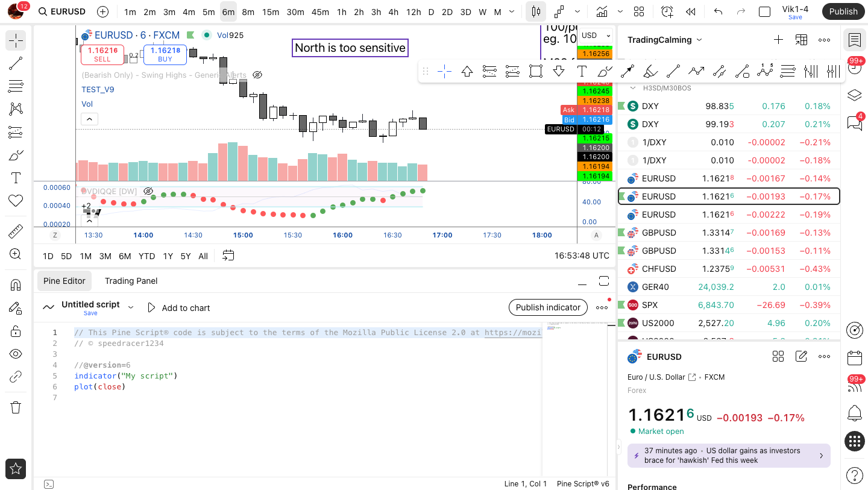Select the brush drawing tool
This screenshot has width=868, height=490.
tap(16, 155)
